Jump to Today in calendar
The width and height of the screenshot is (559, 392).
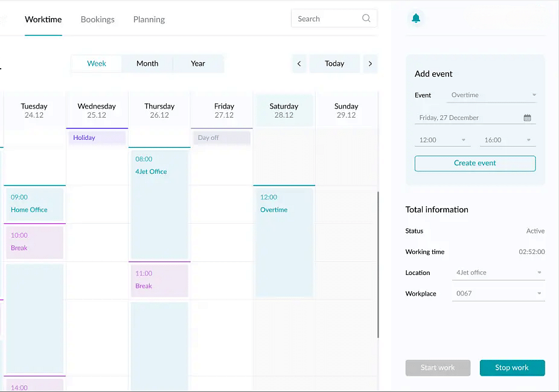334,64
